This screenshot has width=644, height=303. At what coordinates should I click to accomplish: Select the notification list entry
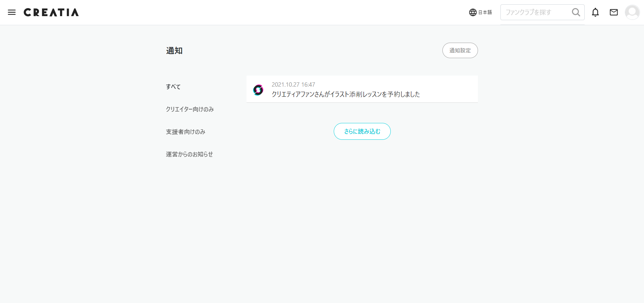pyautogui.click(x=362, y=89)
